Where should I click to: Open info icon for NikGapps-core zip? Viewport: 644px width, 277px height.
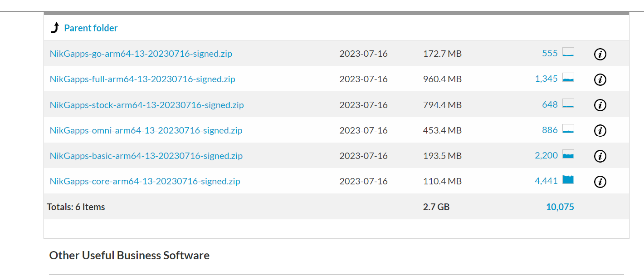[x=600, y=182]
